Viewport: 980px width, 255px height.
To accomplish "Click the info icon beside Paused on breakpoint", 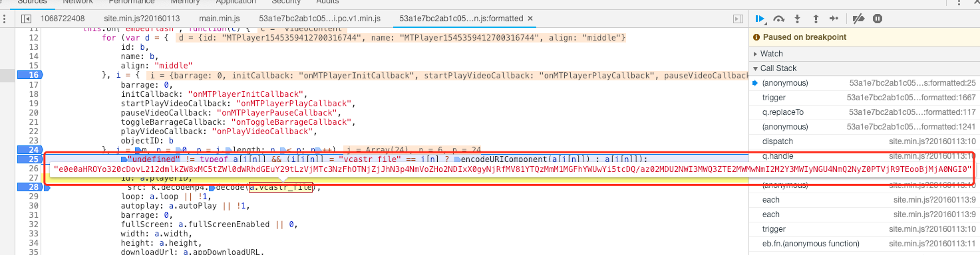I will (x=757, y=38).
